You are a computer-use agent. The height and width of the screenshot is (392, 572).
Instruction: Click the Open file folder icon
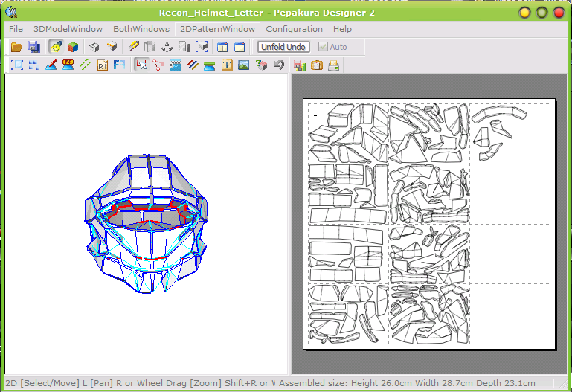tap(16, 47)
